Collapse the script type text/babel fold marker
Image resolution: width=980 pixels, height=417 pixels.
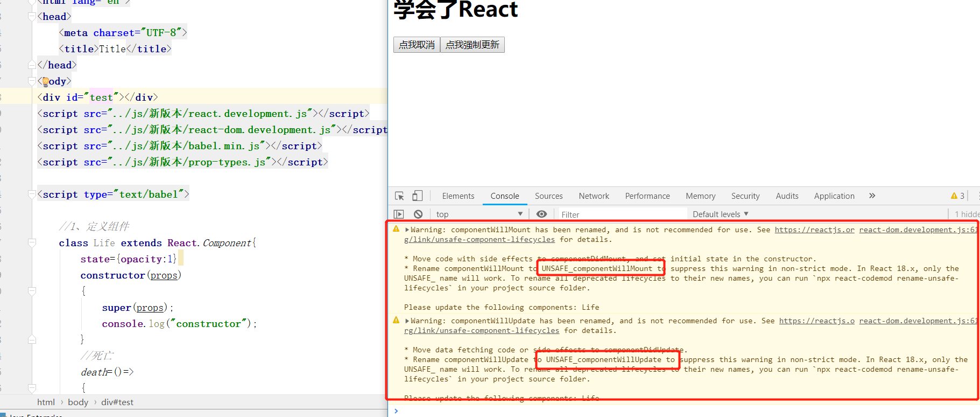tap(32, 194)
